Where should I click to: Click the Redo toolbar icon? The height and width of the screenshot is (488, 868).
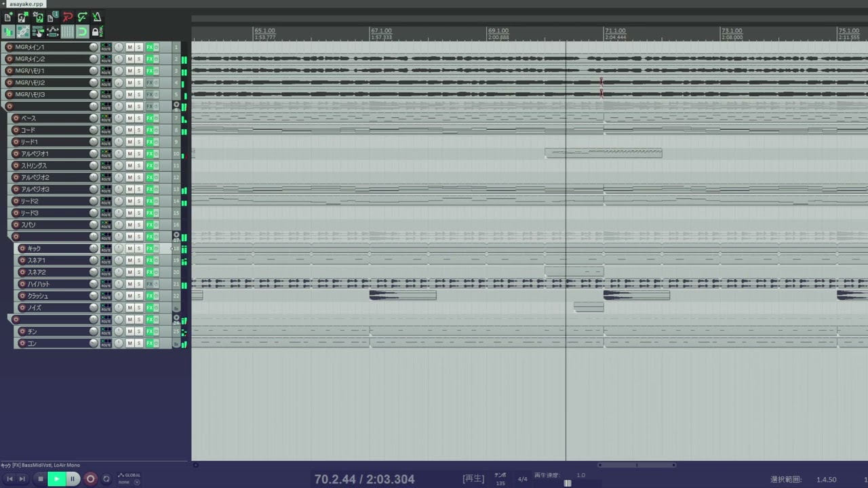pyautogui.click(x=82, y=17)
